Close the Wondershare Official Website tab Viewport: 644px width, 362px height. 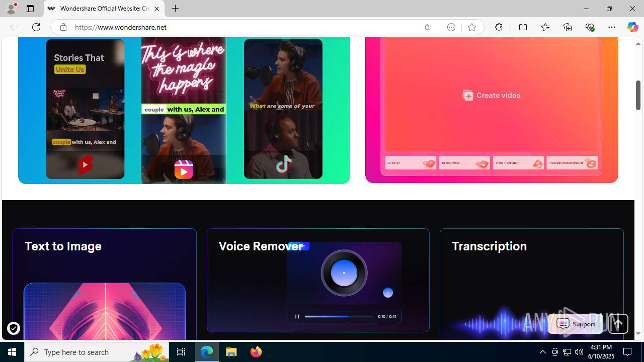coord(156,9)
